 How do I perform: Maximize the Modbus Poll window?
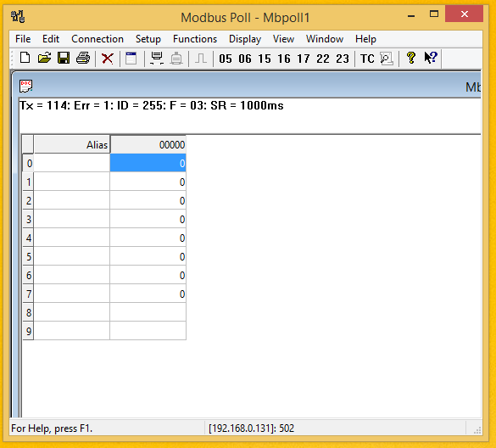(434, 14)
